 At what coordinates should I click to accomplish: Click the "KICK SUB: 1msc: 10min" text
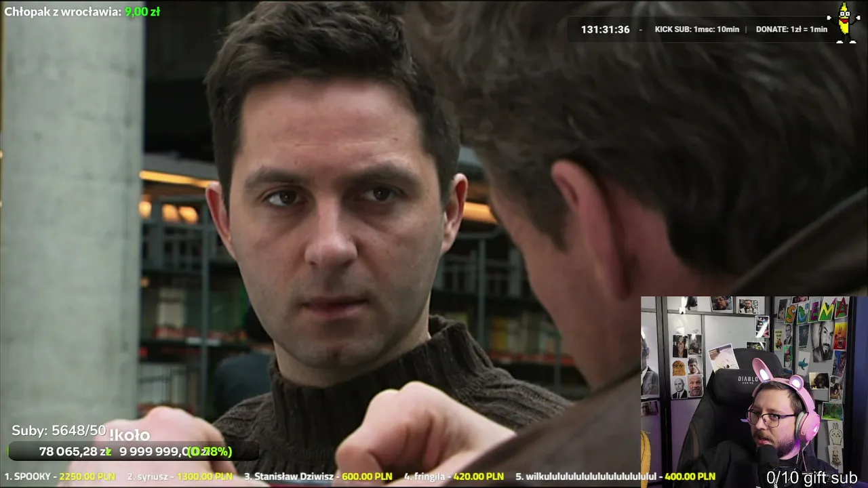click(696, 30)
